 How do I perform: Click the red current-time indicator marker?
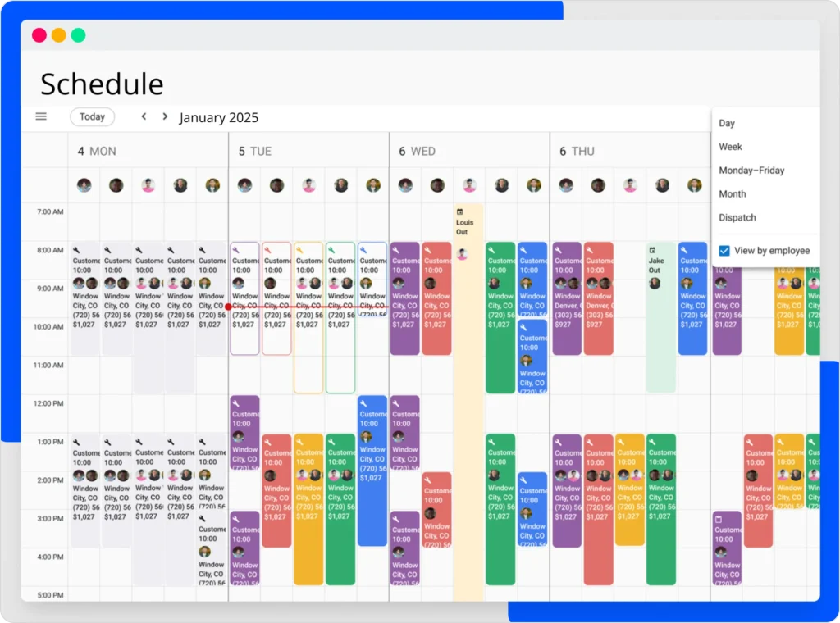click(230, 307)
